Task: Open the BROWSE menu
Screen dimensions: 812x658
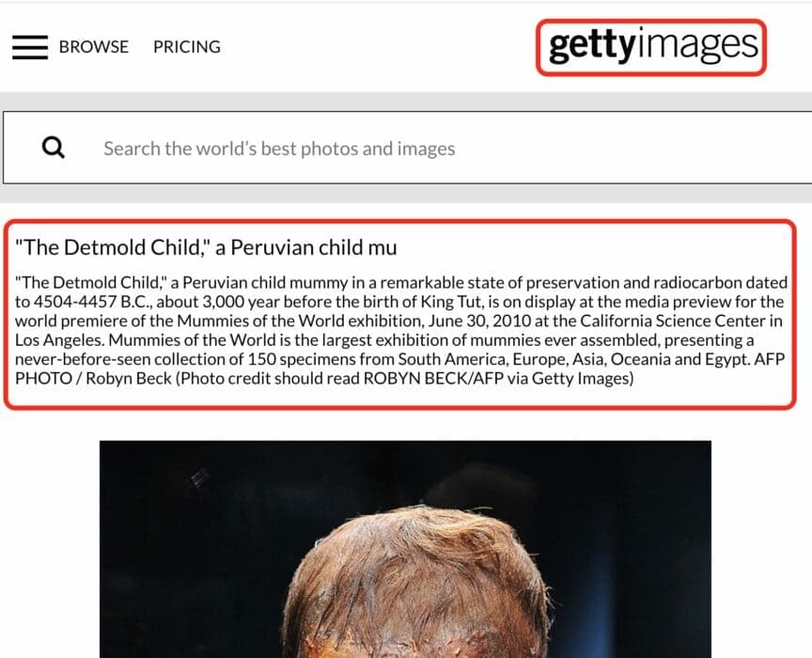Action: pos(94,47)
